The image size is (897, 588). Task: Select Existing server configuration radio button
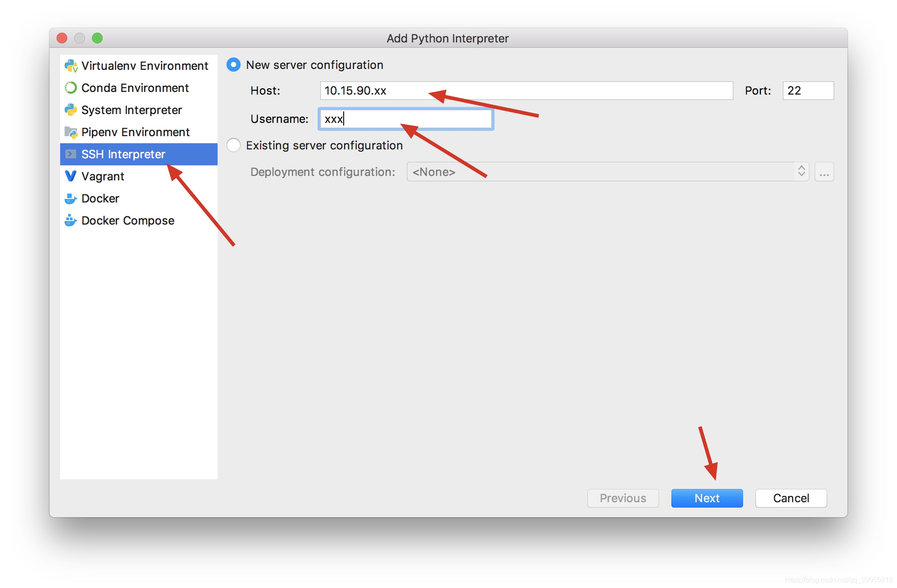[x=234, y=145]
